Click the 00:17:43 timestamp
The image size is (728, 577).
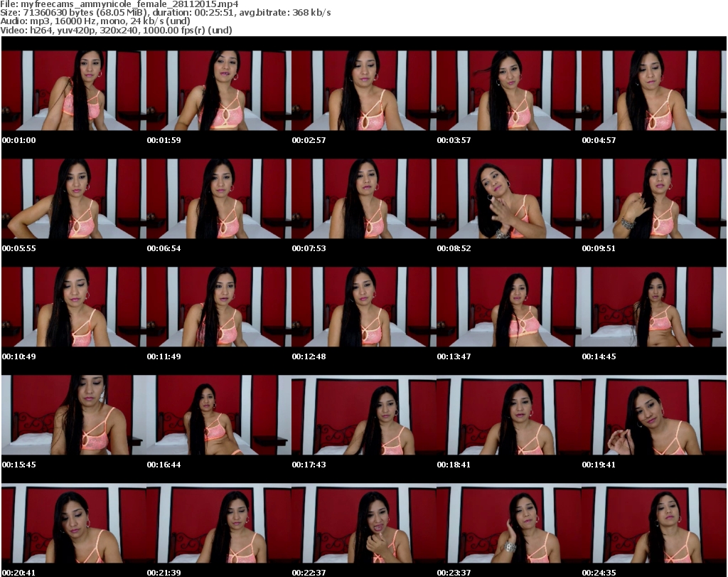309,465
